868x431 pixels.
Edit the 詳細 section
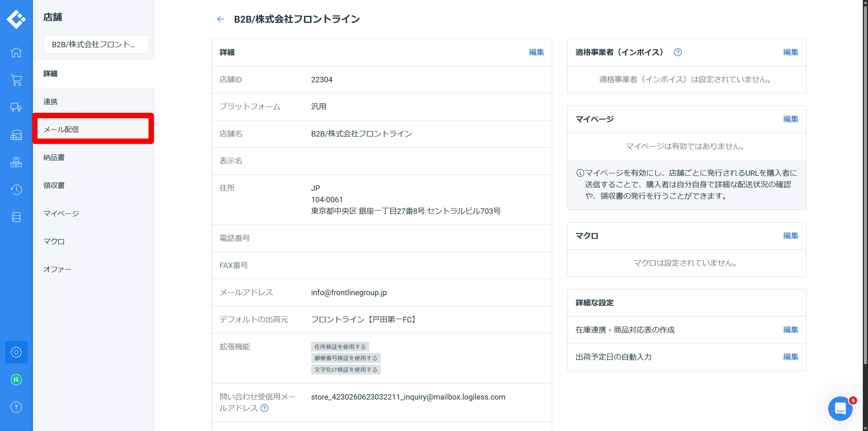536,52
